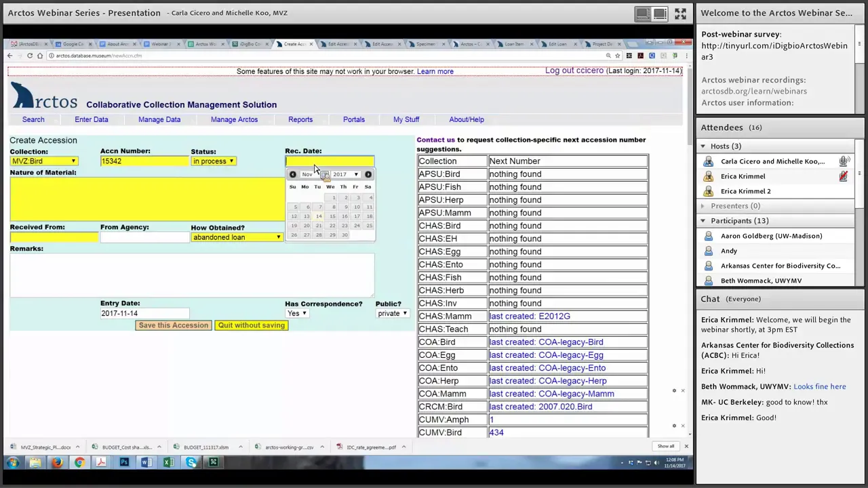Open About/Help menu
This screenshot has width=868, height=488.
coord(467,119)
